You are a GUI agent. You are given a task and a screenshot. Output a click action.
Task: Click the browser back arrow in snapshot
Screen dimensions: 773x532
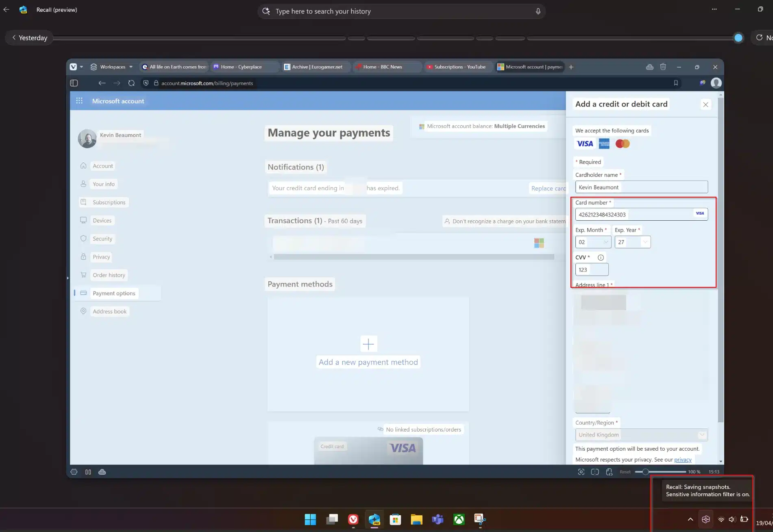coord(102,83)
